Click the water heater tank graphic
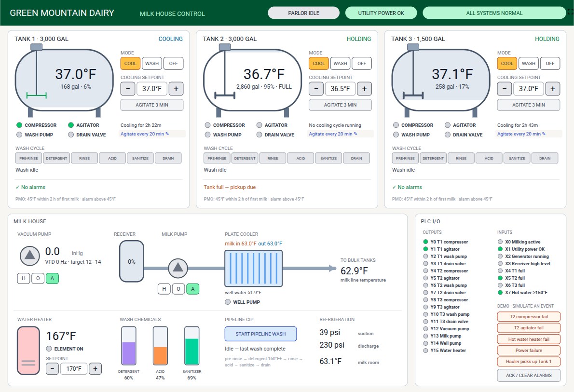This screenshot has width=574, height=392. (28, 351)
